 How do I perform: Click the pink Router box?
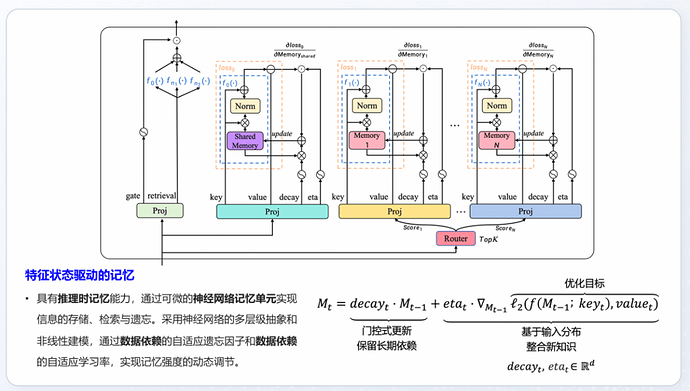point(455,239)
